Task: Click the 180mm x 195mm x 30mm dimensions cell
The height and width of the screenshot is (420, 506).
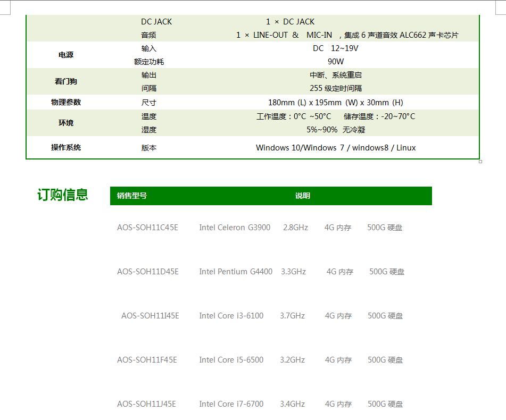Action: pos(335,103)
